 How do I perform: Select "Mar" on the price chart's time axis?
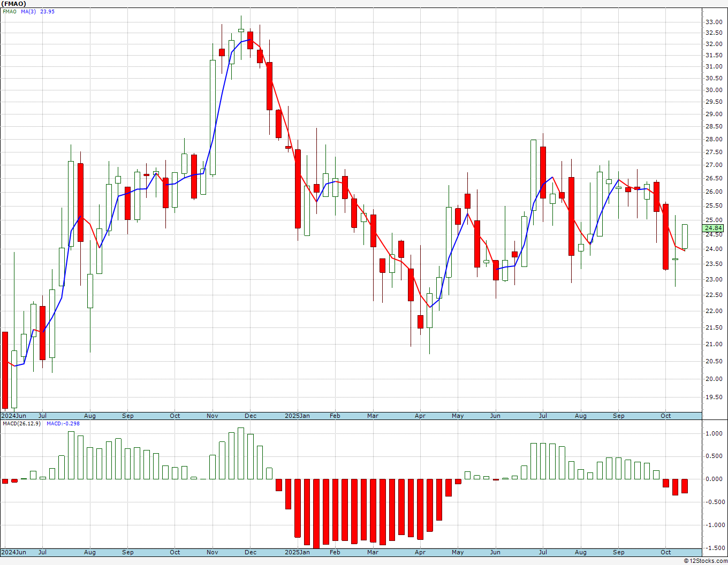pyautogui.click(x=373, y=416)
